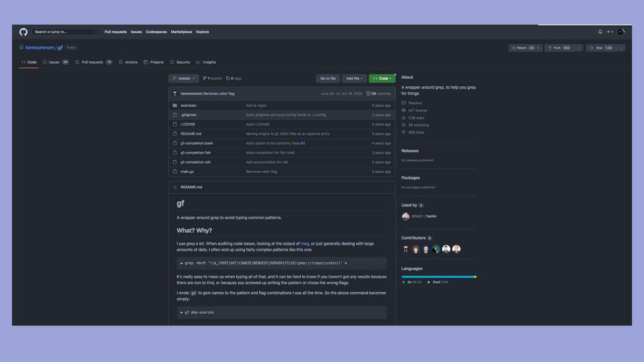Open the main.go file
The height and width of the screenshot is (362, 644).
[187, 172]
